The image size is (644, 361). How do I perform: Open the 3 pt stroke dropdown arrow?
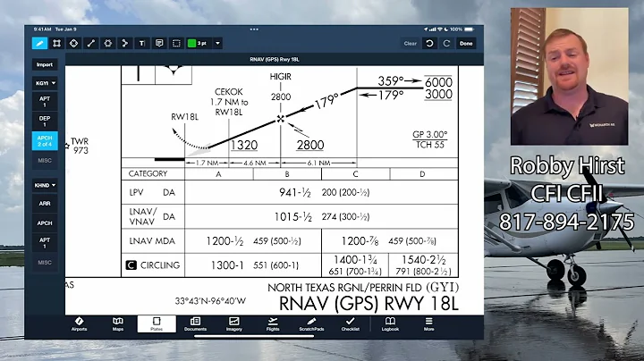pyautogui.click(x=217, y=43)
